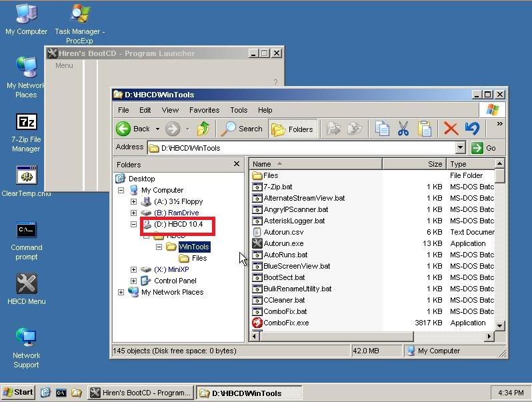The image size is (532, 402).
Task: Open Network Support desktop icon
Action: pos(27,348)
